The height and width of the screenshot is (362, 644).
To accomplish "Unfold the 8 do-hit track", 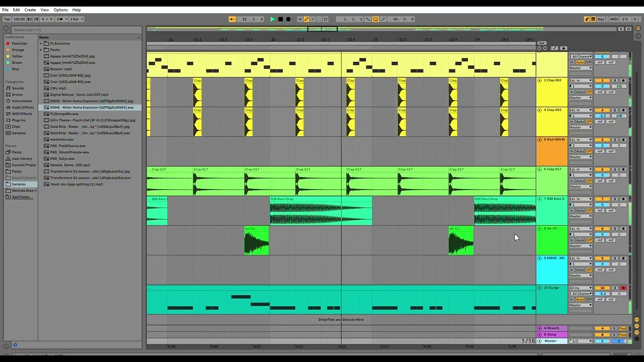I will click(x=539, y=229).
